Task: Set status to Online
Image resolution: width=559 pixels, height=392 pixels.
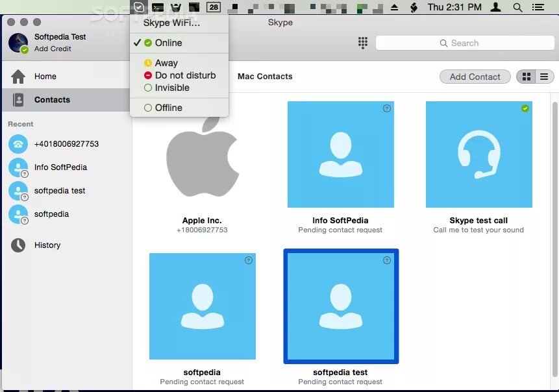Action: 179,43
